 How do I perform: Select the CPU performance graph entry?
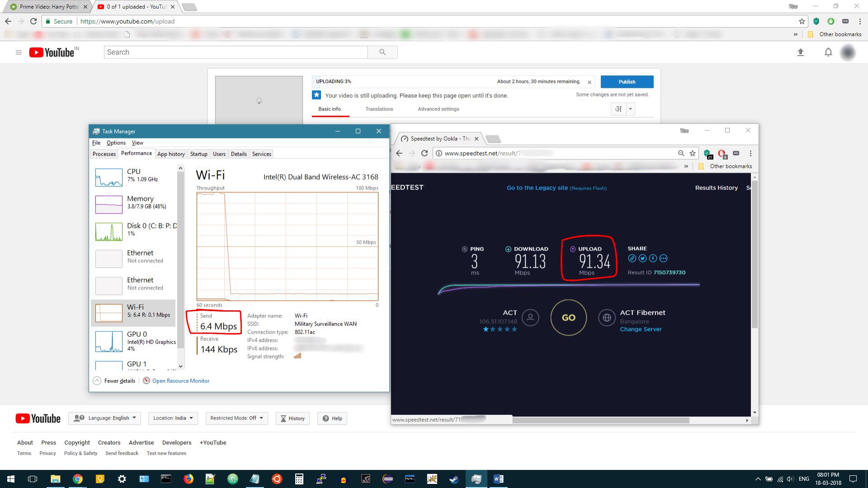coord(134,176)
